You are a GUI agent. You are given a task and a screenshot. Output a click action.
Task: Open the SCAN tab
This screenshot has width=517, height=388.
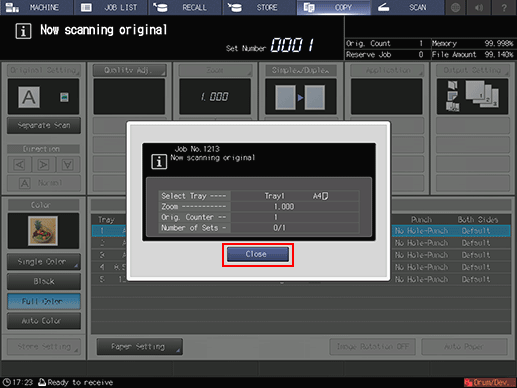(407, 7)
